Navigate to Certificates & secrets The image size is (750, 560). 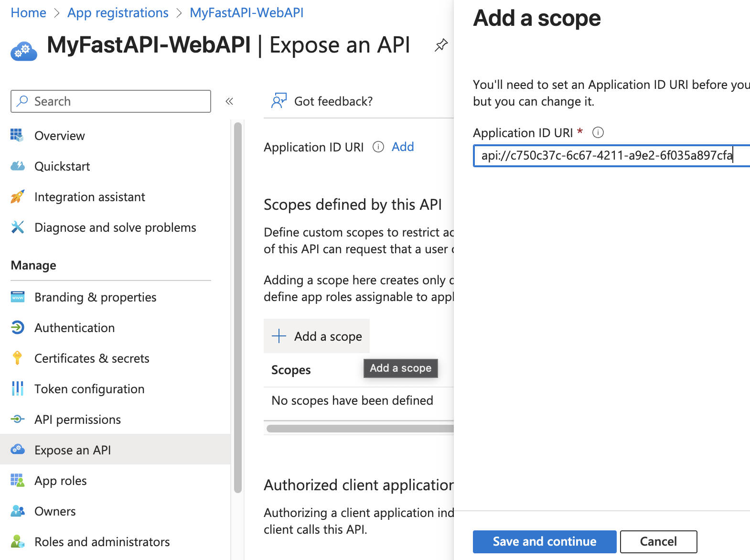click(92, 358)
